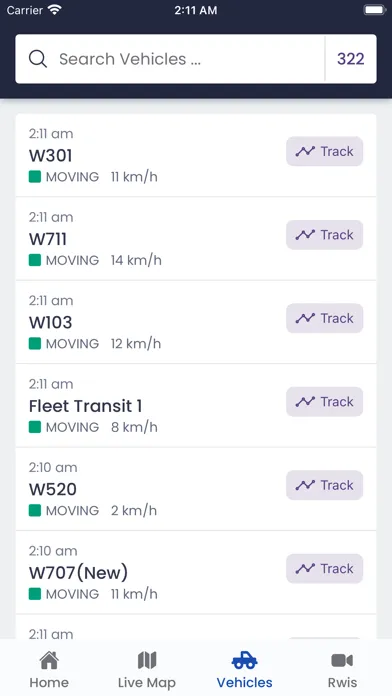Track vehicle W103

pyautogui.click(x=325, y=318)
